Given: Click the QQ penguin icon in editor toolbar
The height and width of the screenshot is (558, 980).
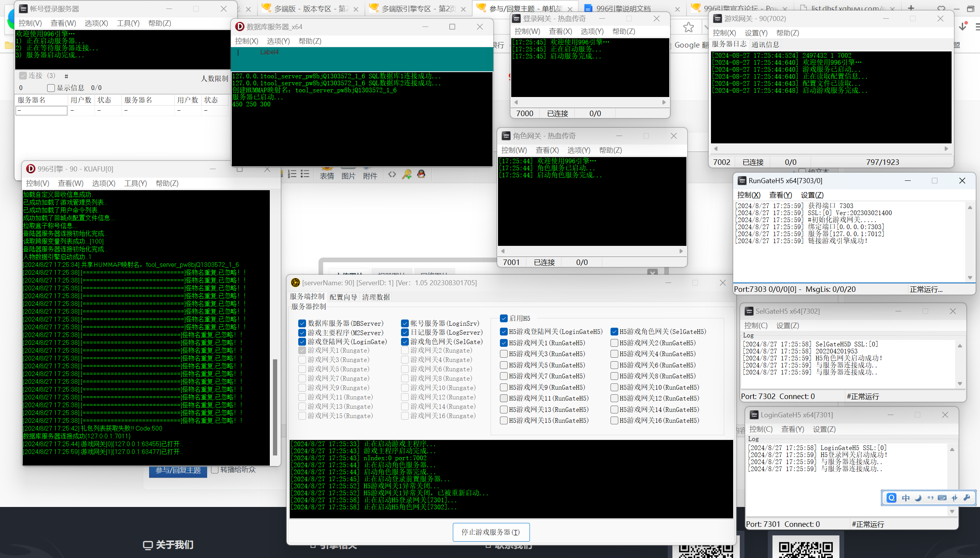Looking at the screenshot, I should [x=421, y=174].
